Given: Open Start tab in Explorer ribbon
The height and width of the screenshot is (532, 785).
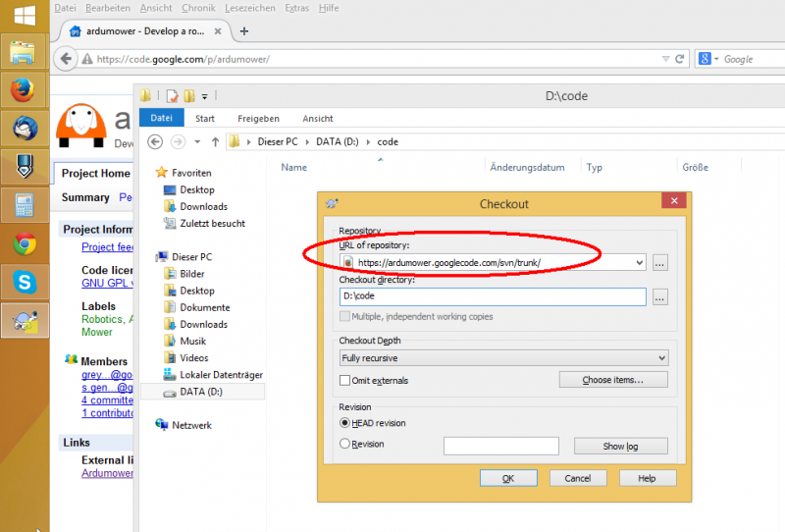Looking at the screenshot, I should (x=205, y=118).
